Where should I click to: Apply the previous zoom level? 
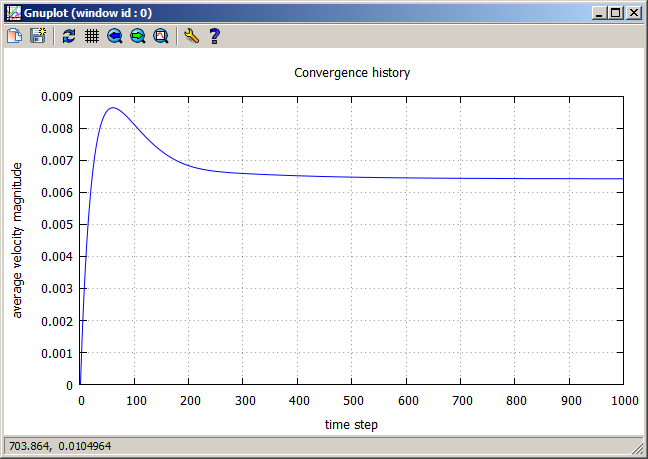[115, 36]
